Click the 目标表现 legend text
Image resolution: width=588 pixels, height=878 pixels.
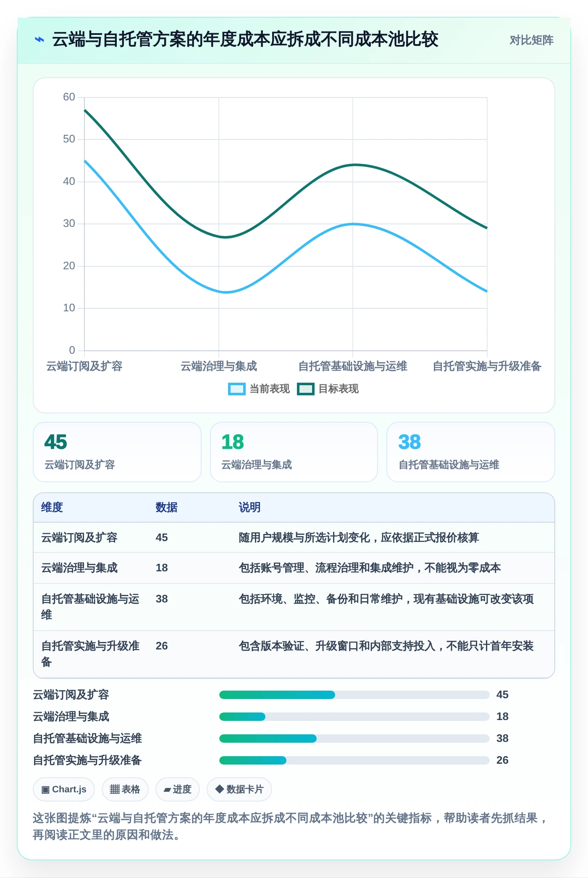coord(339,389)
